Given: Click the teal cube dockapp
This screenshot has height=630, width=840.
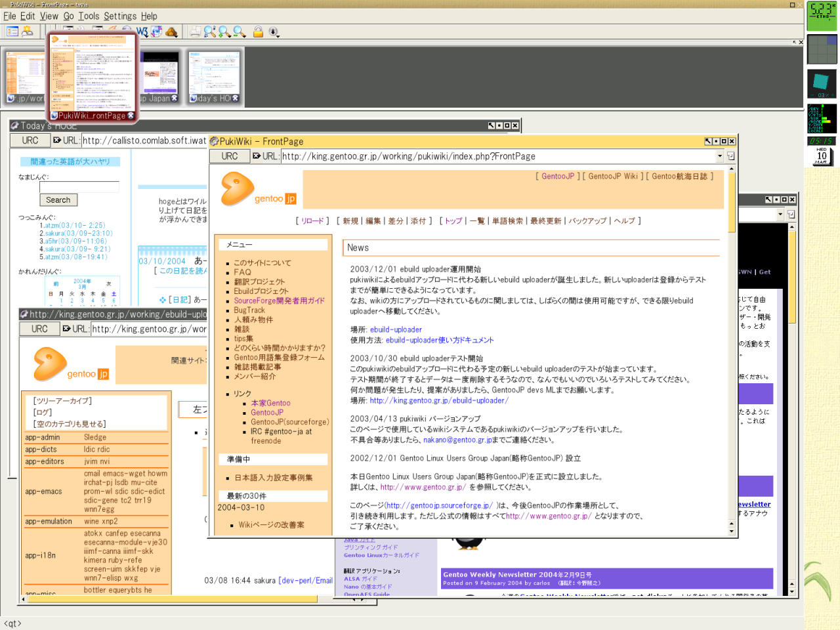Looking at the screenshot, I should pos(822,83).
